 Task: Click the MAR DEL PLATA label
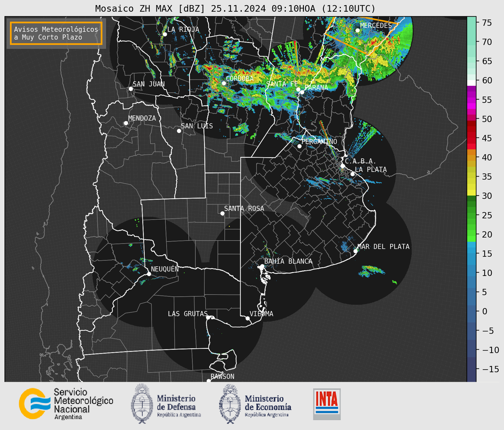point(383,247)
